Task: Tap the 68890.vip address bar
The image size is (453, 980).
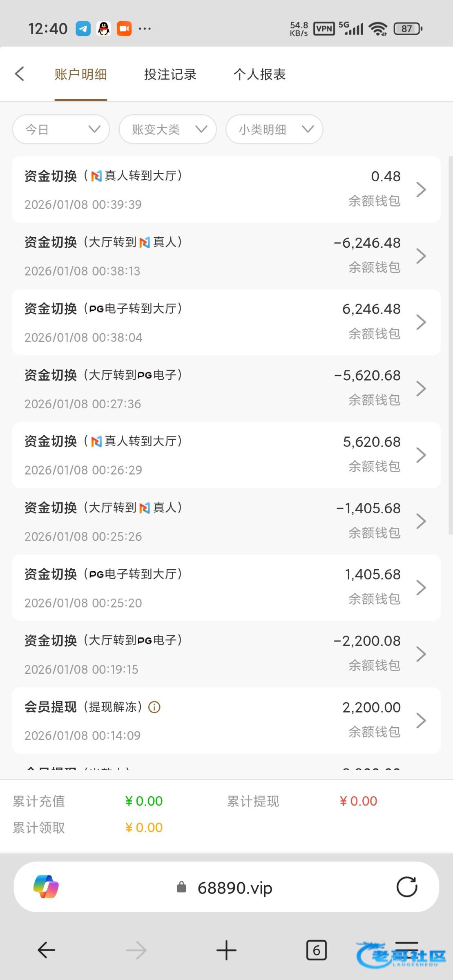Action: pos(234,888)
